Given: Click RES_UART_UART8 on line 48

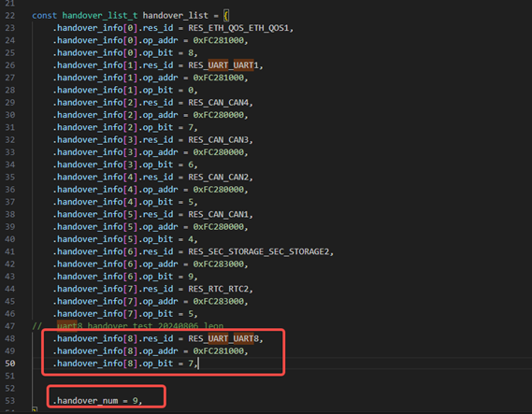Looking at the screenshot, I should pyautogui.click(x=223, y=338).
